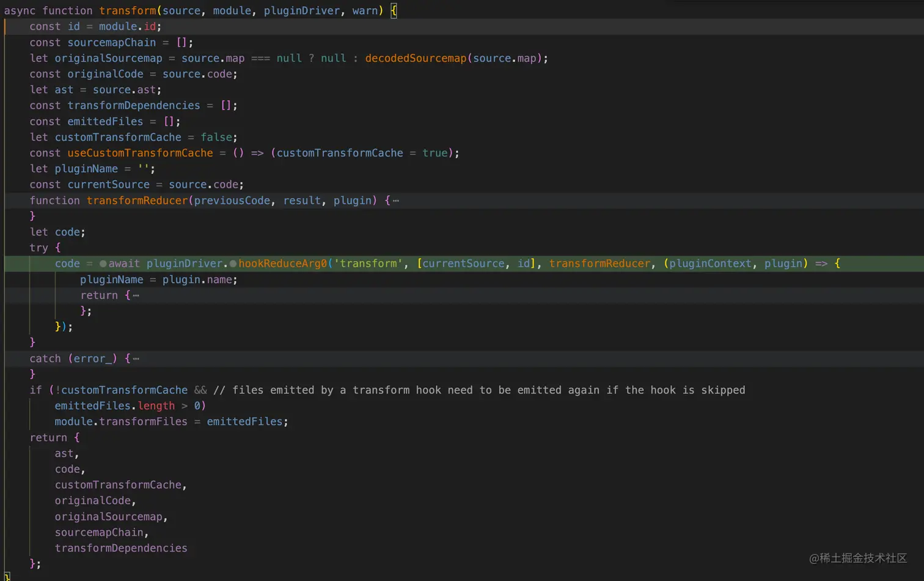924x581 pixels.
Task: Click the 'catch' keyword
Action: [x=46, y=359]
